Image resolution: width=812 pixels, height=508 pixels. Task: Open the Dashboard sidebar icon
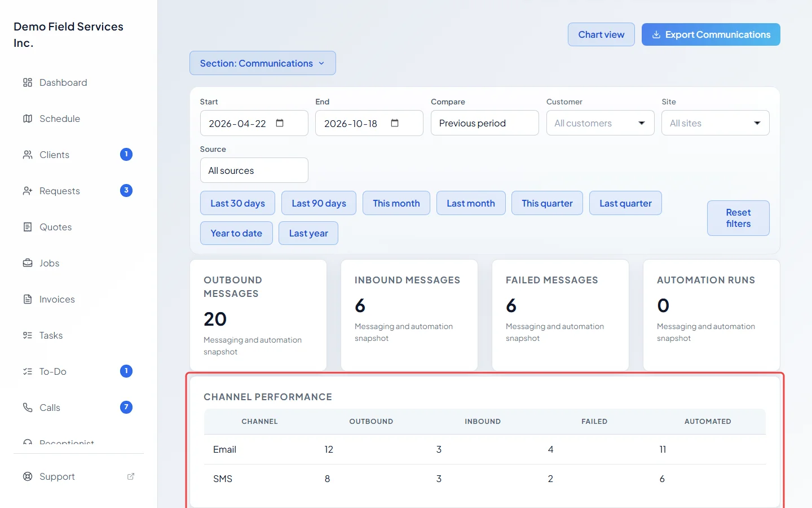point(28,82)
